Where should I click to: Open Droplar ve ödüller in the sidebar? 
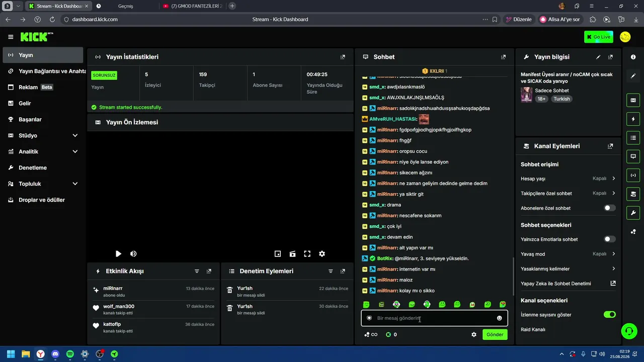click(x=43, y=200)
